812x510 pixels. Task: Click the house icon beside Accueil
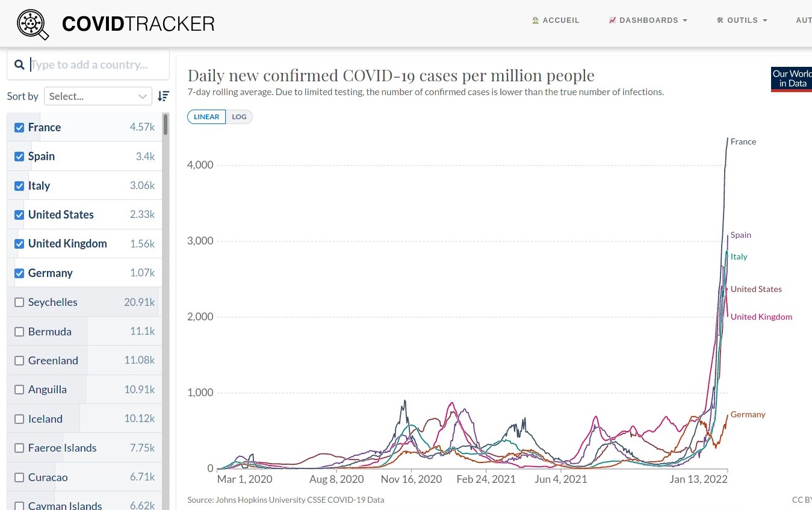(x=535, y=20)
